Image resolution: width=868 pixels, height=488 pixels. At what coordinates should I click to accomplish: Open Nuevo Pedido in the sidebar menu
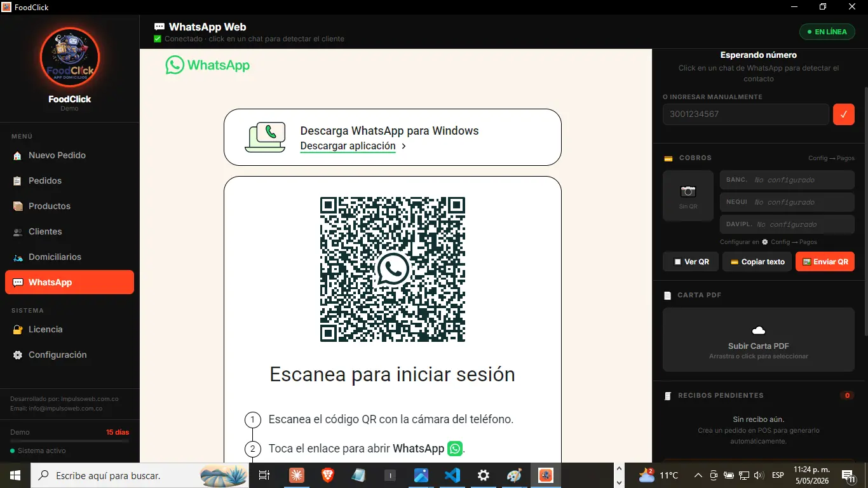69,155
